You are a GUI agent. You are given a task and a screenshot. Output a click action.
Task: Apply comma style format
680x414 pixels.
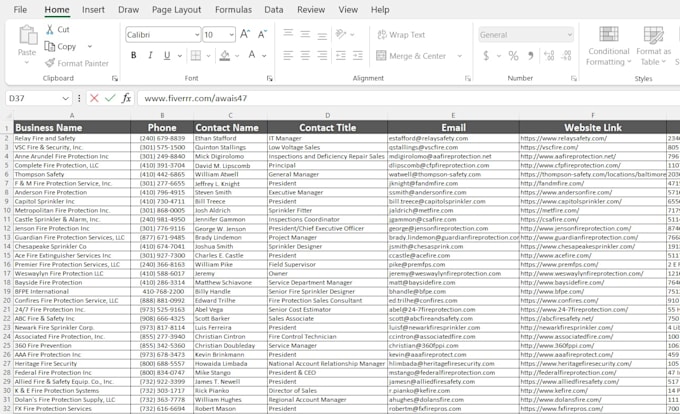click(531, 56)
